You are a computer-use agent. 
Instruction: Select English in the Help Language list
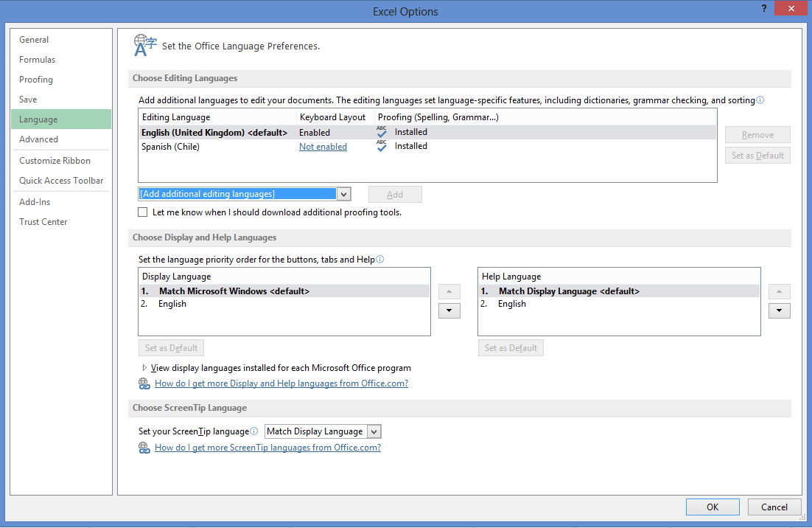click(x=619, y=304)
